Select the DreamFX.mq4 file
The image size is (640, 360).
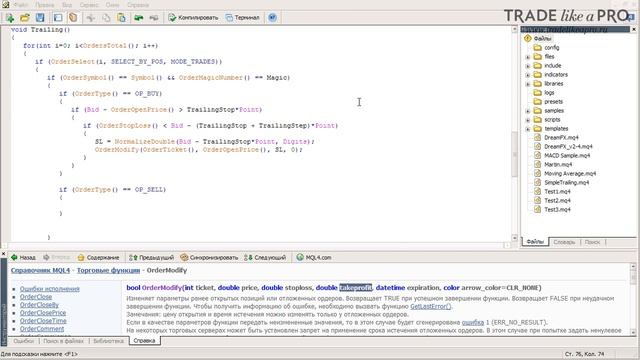click(561, 138)
